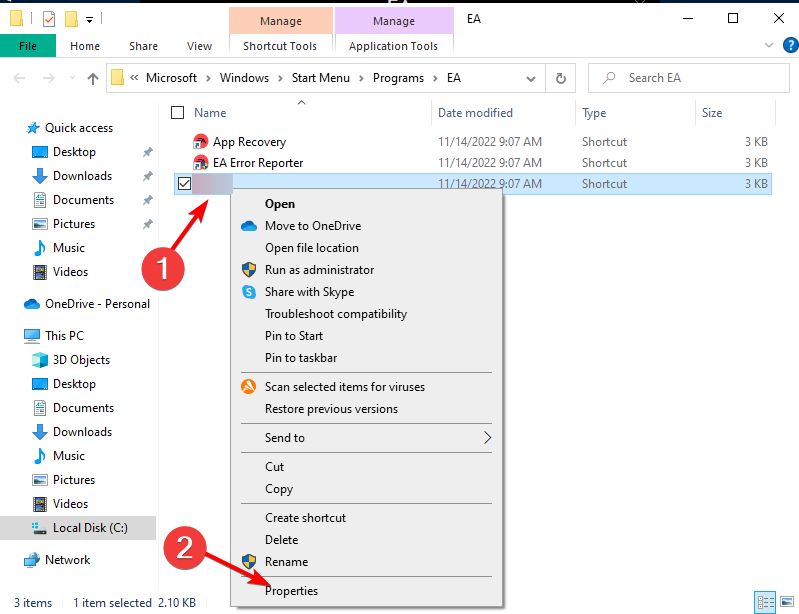
Task: Click the shield icon beside Rename
Action: pyautogui.click(x=249, y=562)
